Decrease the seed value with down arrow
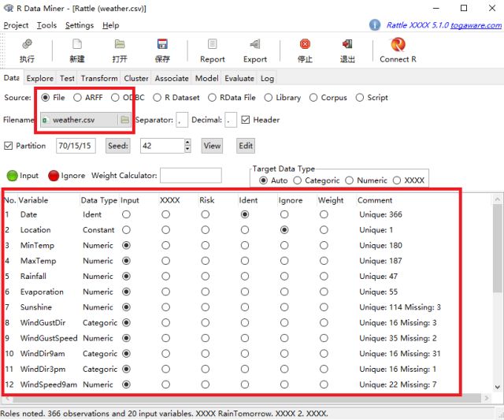The height and width of the screenshot is (420, 504). [187, 149]
